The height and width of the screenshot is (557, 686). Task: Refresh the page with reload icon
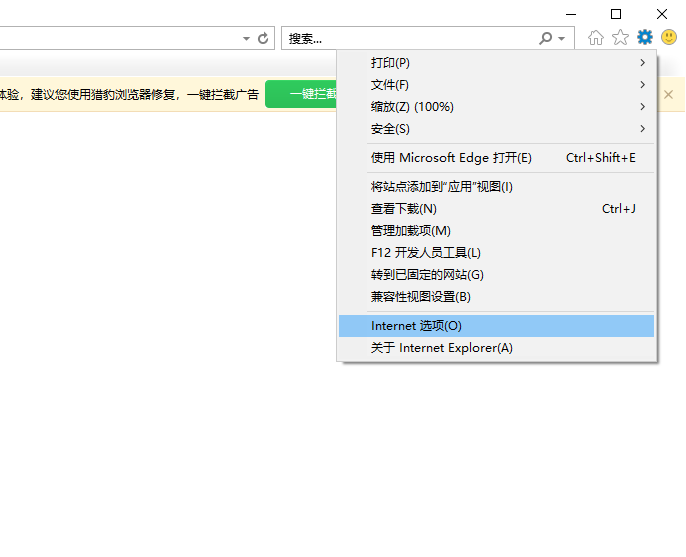(x=263, y=39)
